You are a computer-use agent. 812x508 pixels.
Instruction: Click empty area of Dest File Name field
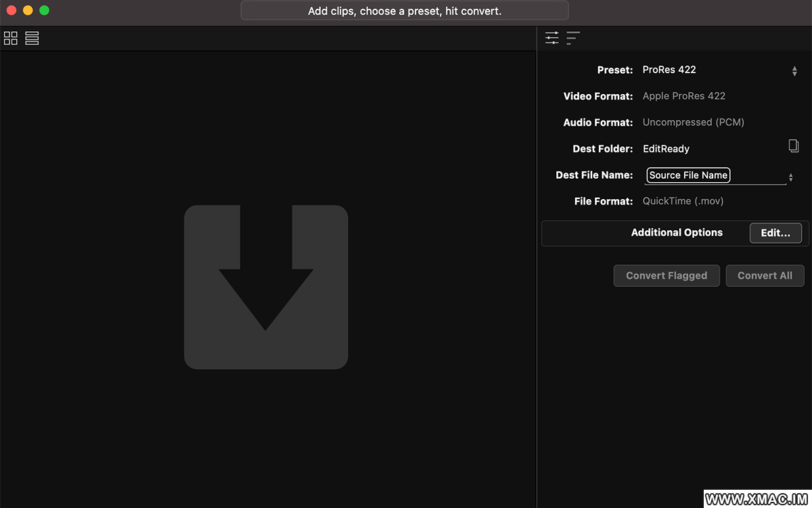click(758, 175)
